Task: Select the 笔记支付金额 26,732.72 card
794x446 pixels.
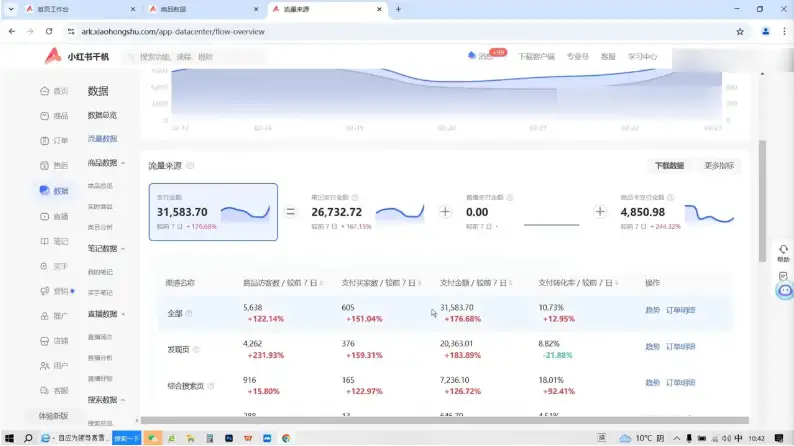Action: point(368,212)
